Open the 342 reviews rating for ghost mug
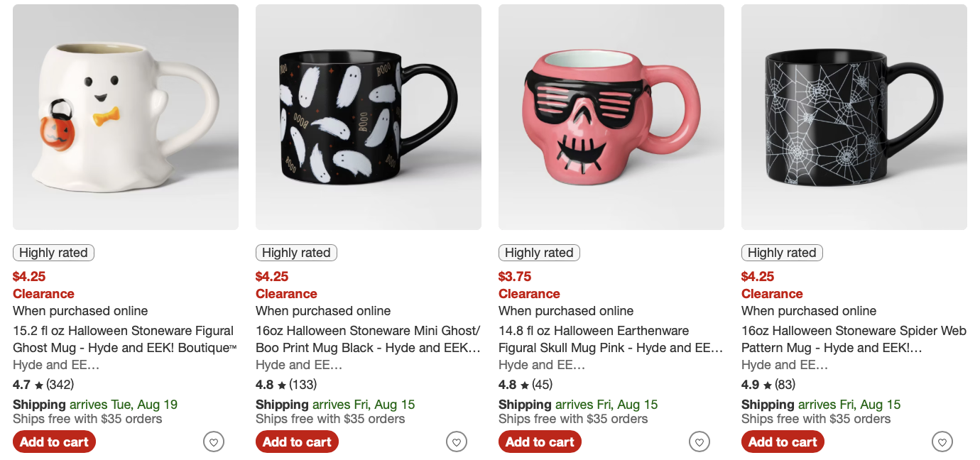980x460 pixels. pyautogui.click(x=43, y=385)
